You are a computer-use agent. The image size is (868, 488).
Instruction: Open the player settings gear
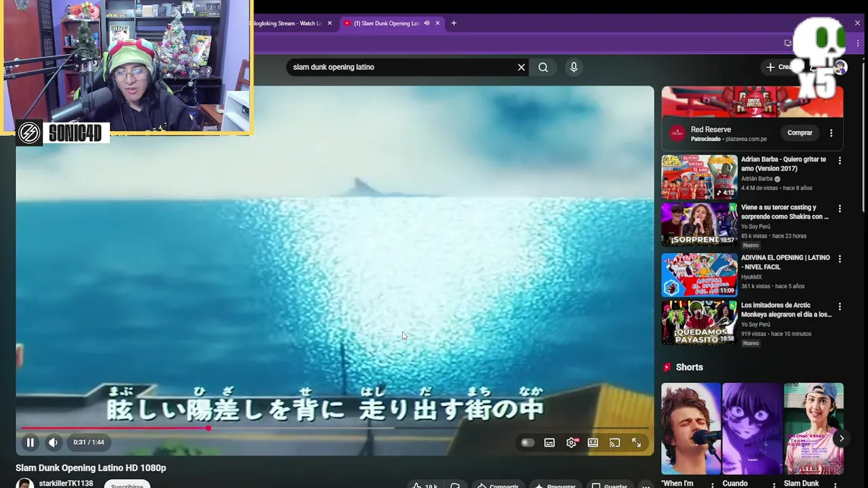572,443
